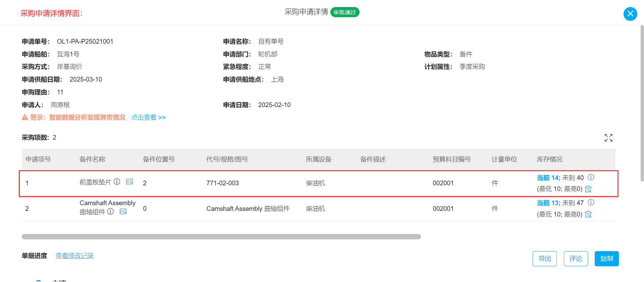The width and height of the screenshot is (644, 282).
Task: Click applicant name 周原根
Action: 60,105
